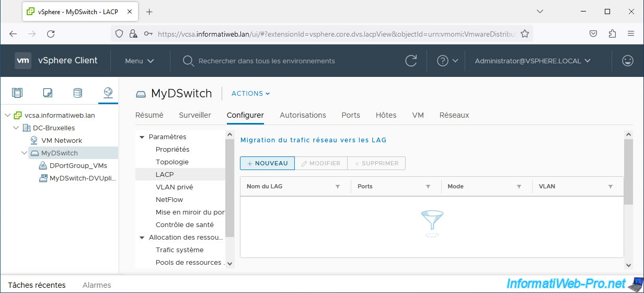This screenshot has height=293, width=644.
Task: Select the Networking inventory icon
Action: (108, 93)
